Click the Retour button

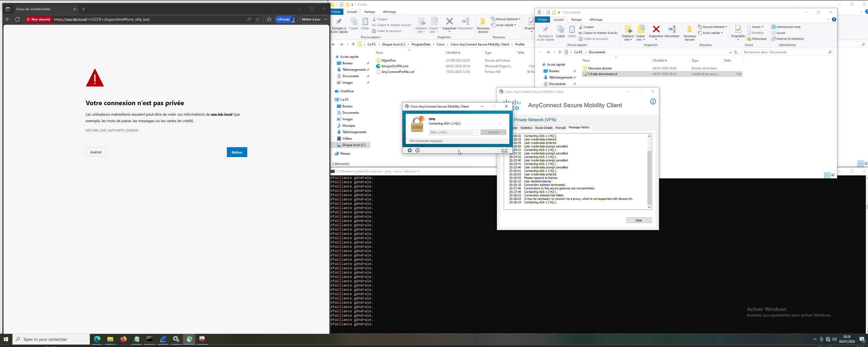point(237,152)
